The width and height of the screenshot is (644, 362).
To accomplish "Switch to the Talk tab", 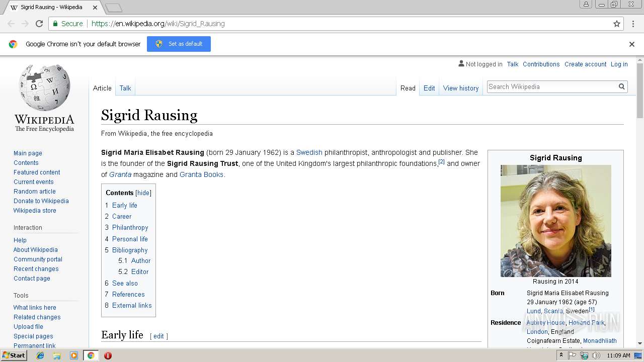I will [x=125, y=88].
